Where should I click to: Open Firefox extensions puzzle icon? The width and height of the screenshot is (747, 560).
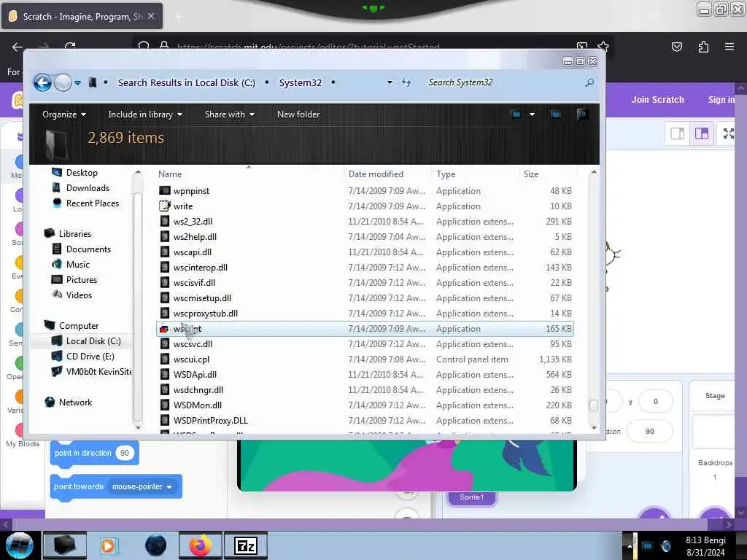point(703,47)
